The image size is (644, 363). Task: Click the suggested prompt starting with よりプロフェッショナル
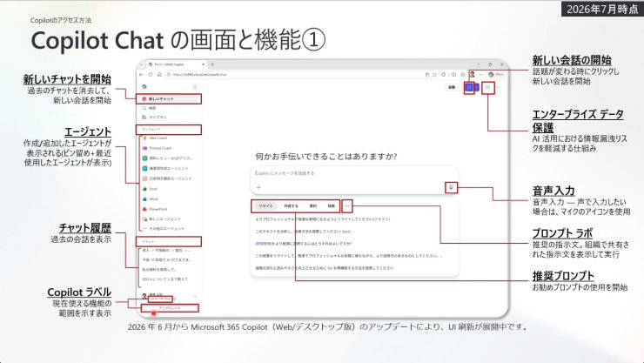322,219
